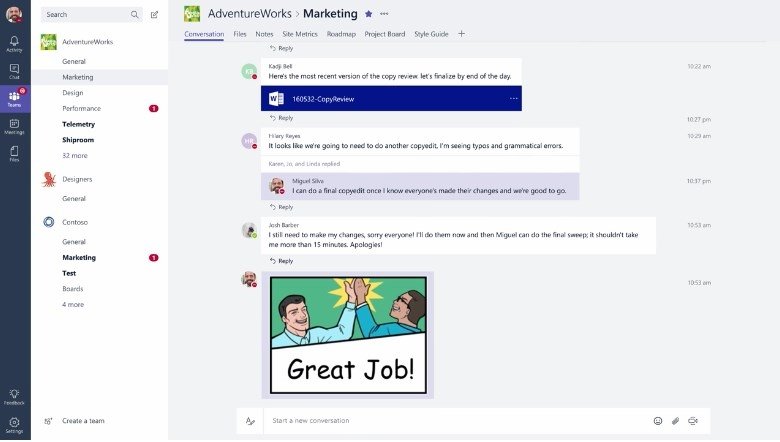Click Miguel Silva's avatar in reply

point(277,185)
